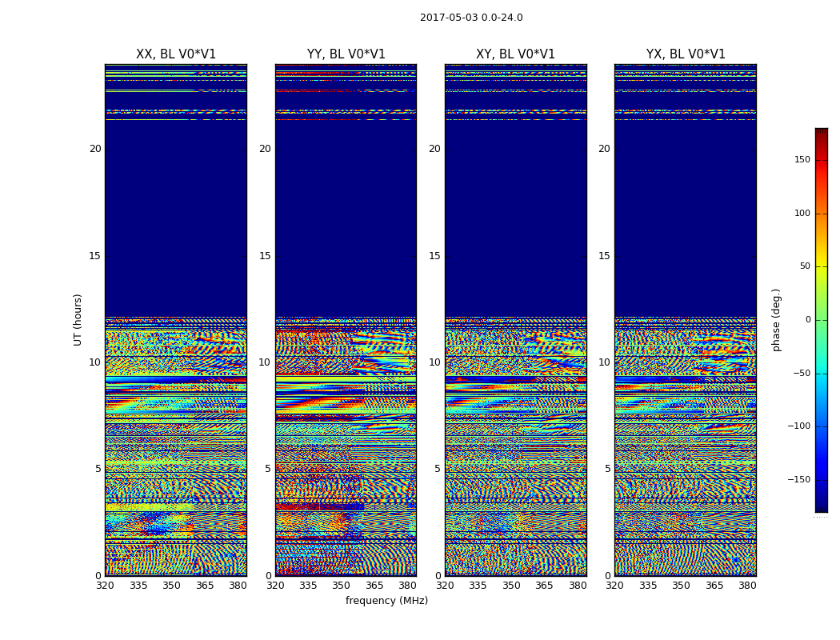
Task: Click the XY panel x-tick "350"
Action: [x=511, y=586]
